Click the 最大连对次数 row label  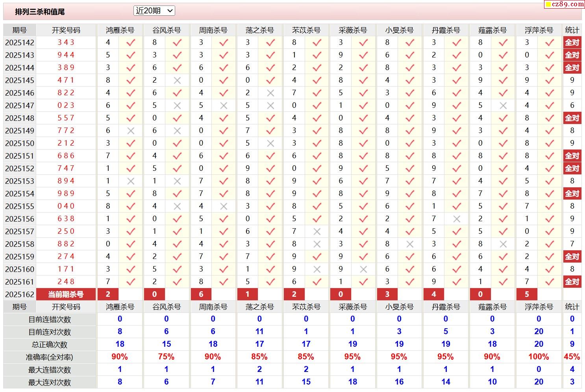click(50, 382)
